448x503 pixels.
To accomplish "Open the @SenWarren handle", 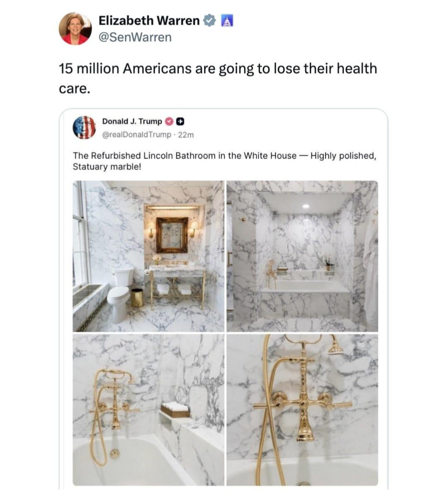I will click(135, 37).
